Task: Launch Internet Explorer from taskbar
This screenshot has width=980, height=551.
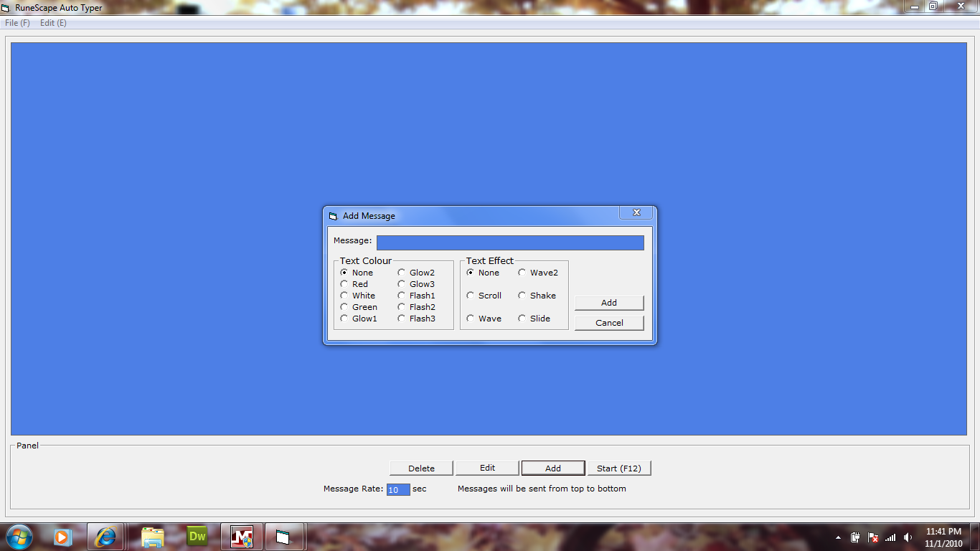Action: [x=106, y=537]
